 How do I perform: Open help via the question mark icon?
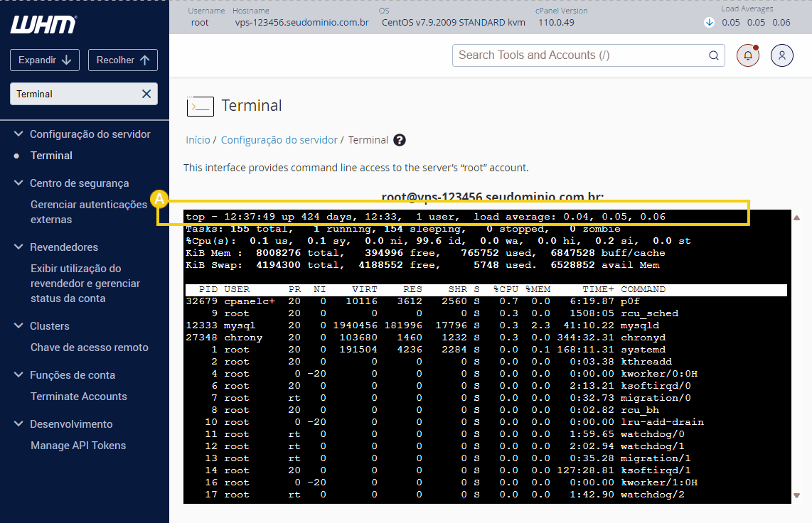pos(399,140)
